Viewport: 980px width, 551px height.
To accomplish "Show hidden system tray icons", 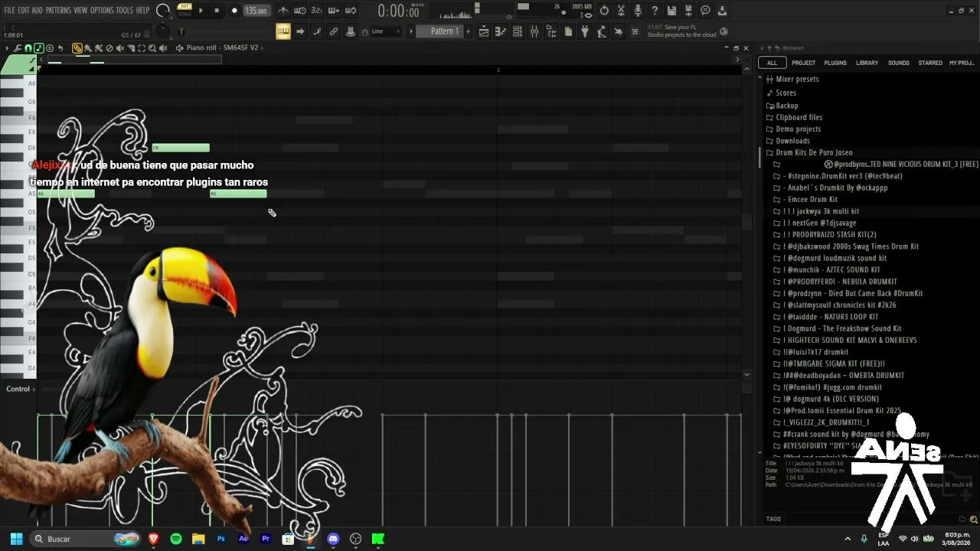I will click(848, 539).
